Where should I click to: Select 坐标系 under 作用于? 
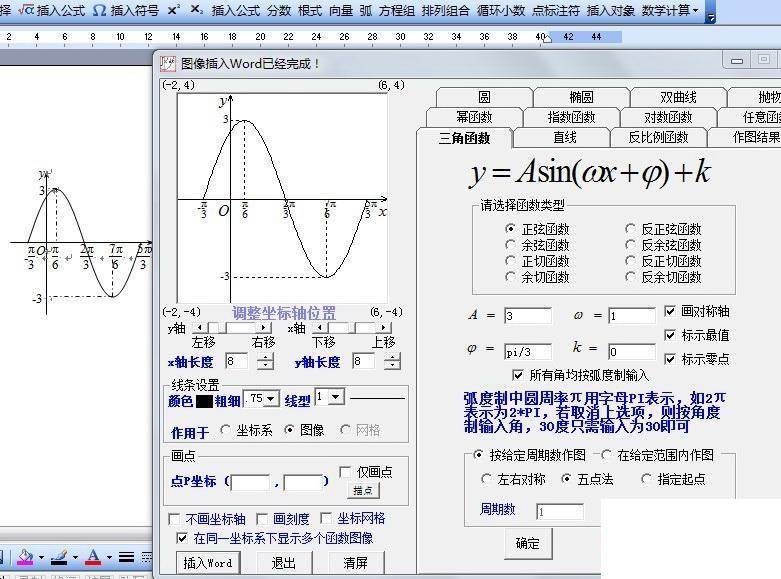(225, 430)
